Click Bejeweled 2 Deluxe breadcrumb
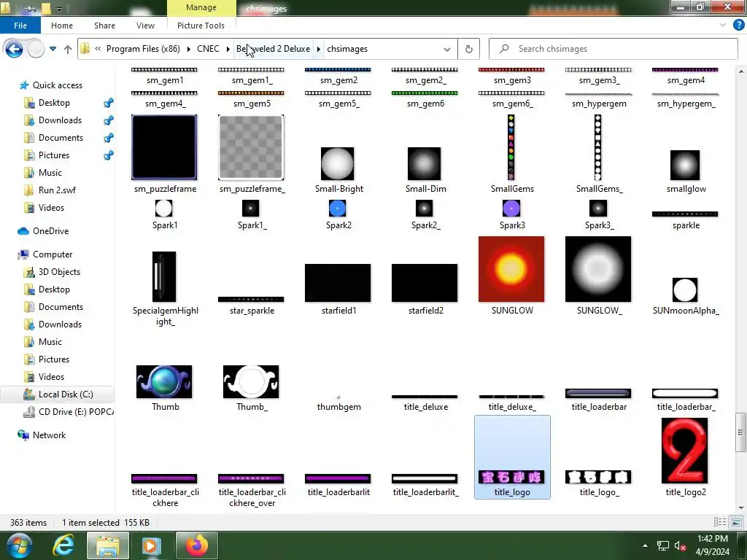 (x=273, y=49)
